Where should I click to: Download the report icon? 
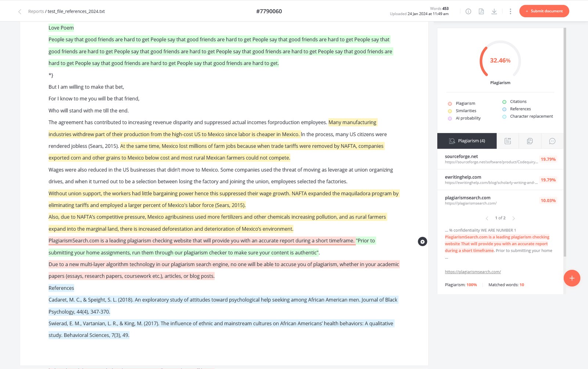click(494, 11)
